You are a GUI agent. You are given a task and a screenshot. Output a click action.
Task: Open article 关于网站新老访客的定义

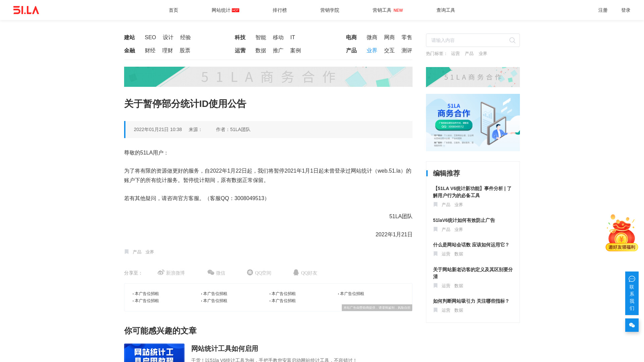pyautogui.click(x=473, y=273)
